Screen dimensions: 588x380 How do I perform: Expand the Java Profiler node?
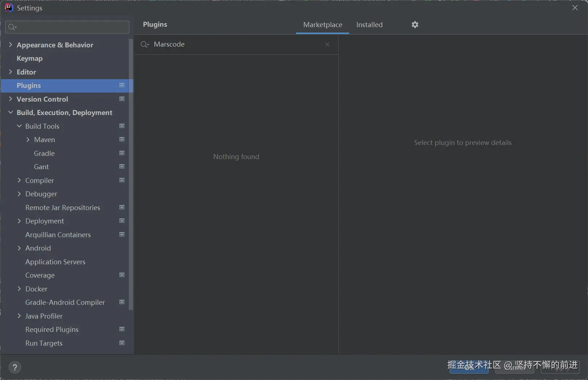tap(19, 316)
